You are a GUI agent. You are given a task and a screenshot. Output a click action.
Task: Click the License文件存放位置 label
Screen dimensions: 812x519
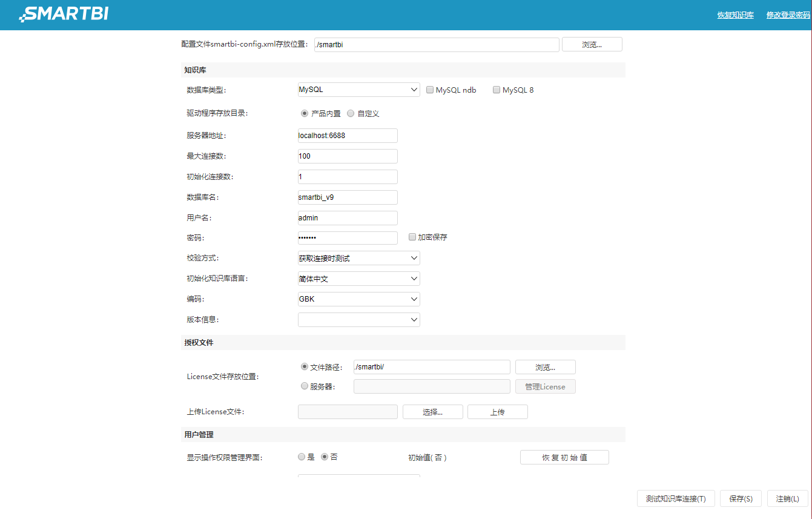tap(223, 377)
